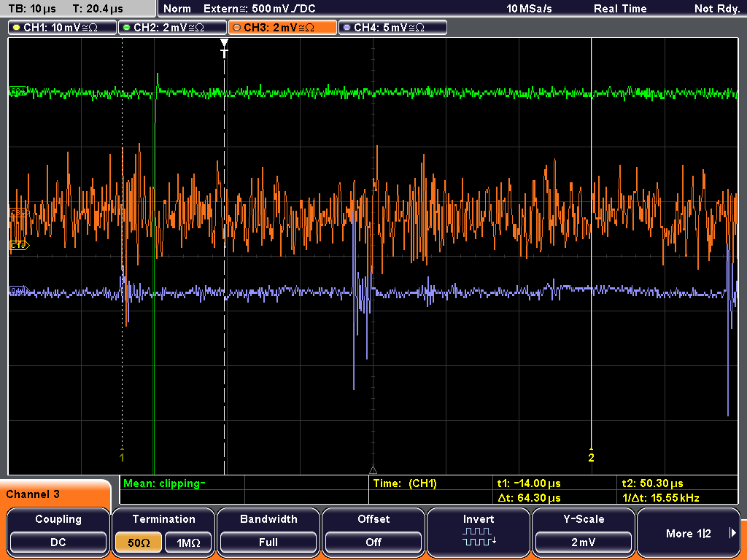Click the t1: -14.00 µs readout

click(529, 483)
